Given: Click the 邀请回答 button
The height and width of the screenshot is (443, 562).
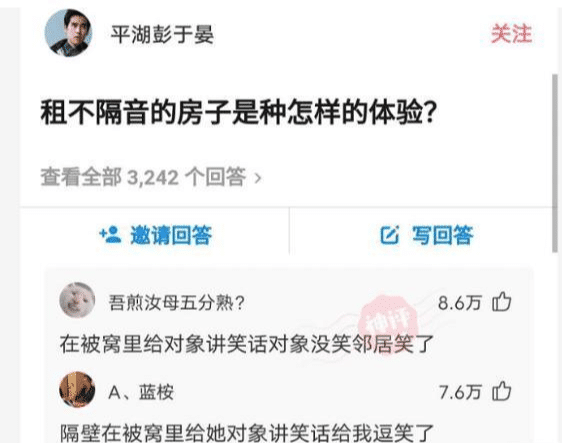Looking at the screenshot, I should (x=156, y=235).
